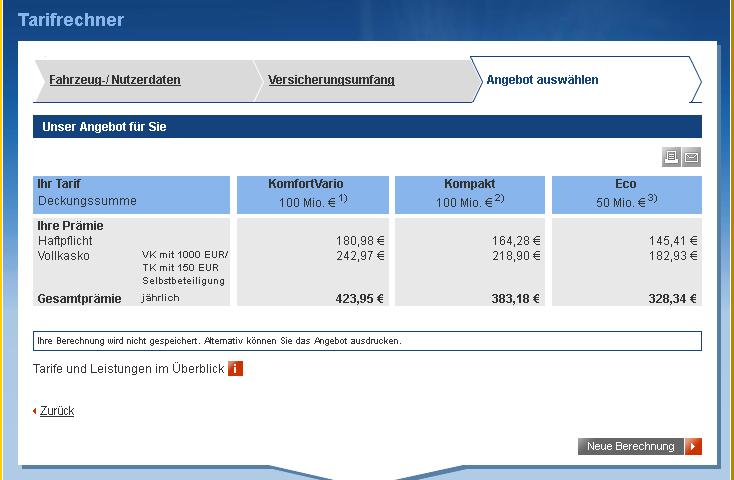Image resolution: width=734 pixels, height=480 pixels.
Task: Click Tarife und Leistungen im Überblick text
Action: [x=128, y=369]
